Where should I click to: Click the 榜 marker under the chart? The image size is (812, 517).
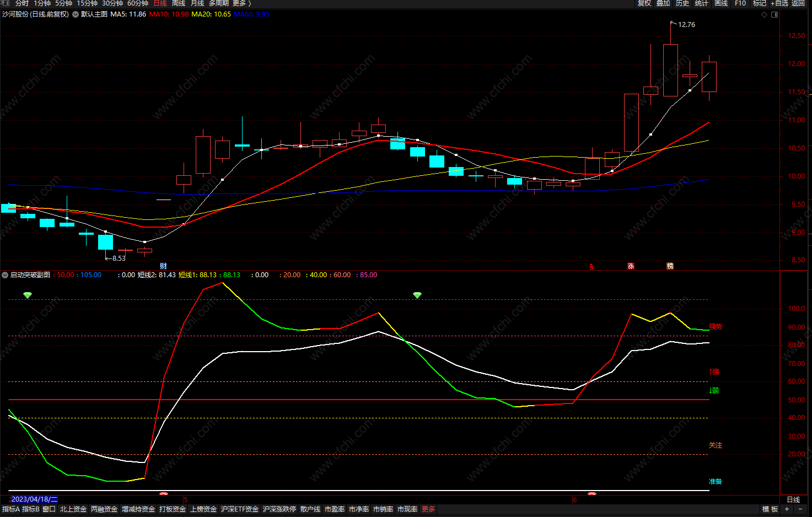670,266
